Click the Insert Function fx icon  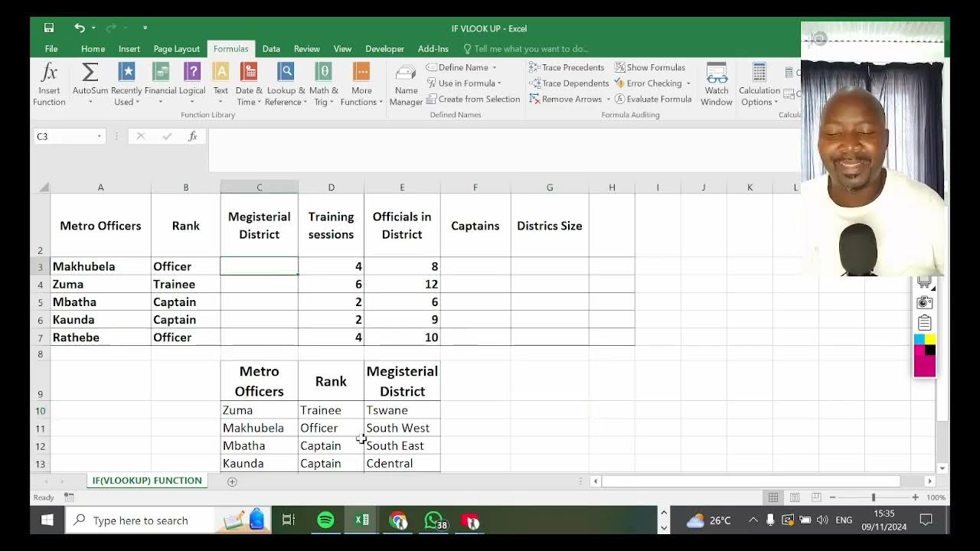tap(49, 84)
